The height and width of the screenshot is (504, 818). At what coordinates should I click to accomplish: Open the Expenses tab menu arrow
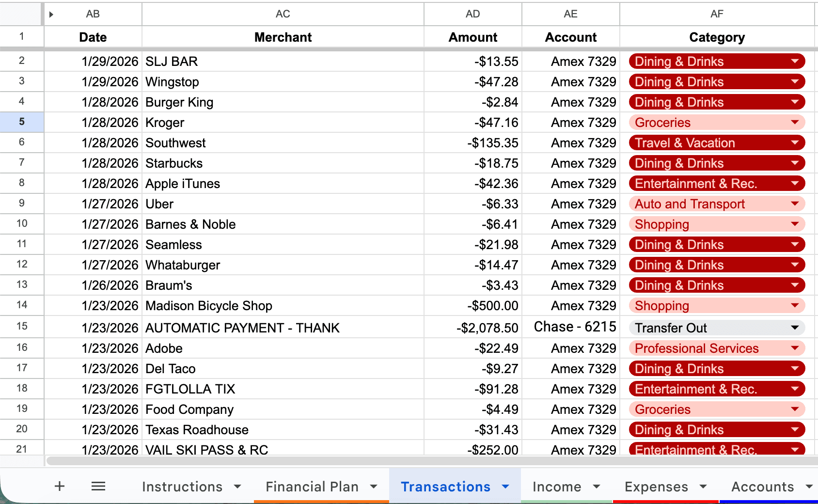tap(702, 487)
